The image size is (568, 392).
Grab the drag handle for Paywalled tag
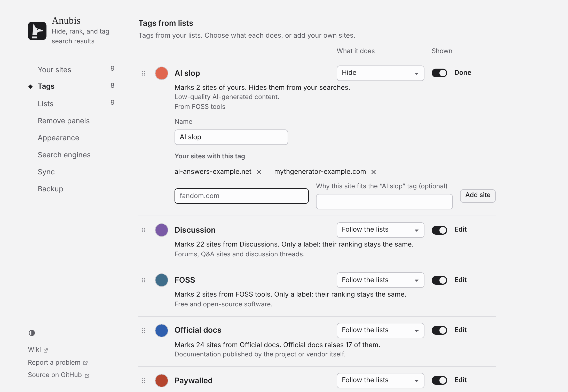144,381
